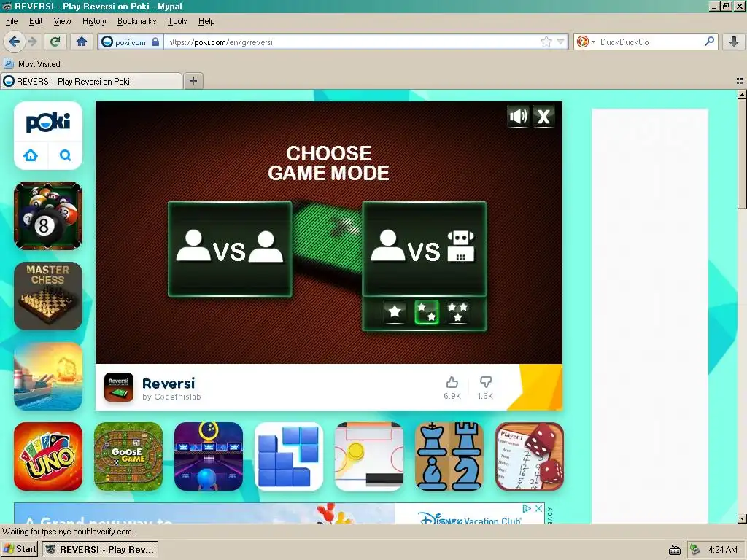
Task: Open Poki search magnifier icon
Action: 65,155
